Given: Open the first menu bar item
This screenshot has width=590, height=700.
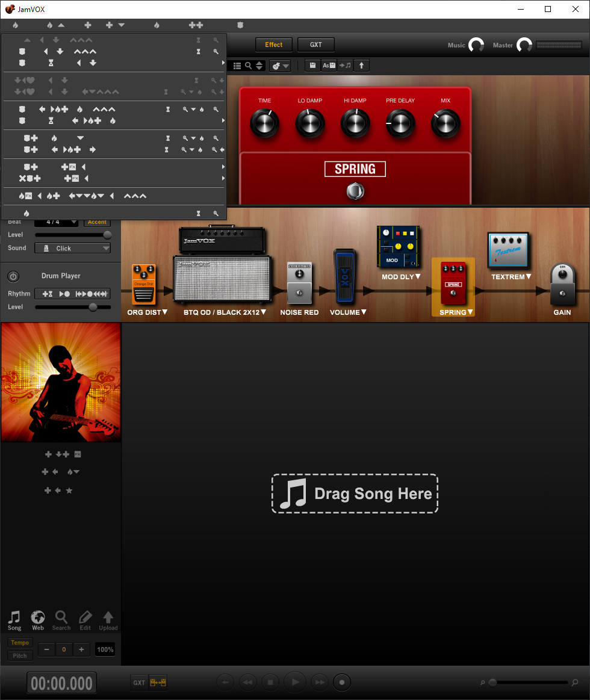Looking at the screenshot, I should point(15,25).
